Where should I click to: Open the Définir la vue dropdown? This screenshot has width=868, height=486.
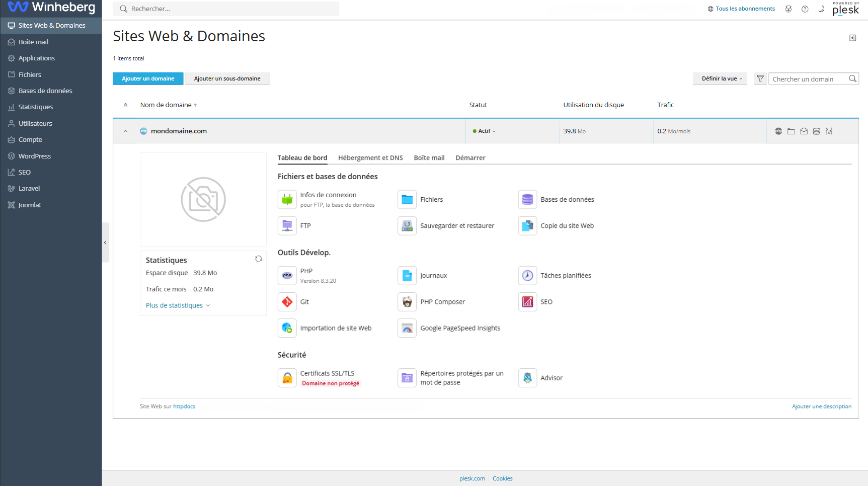[x=720, y=79]
